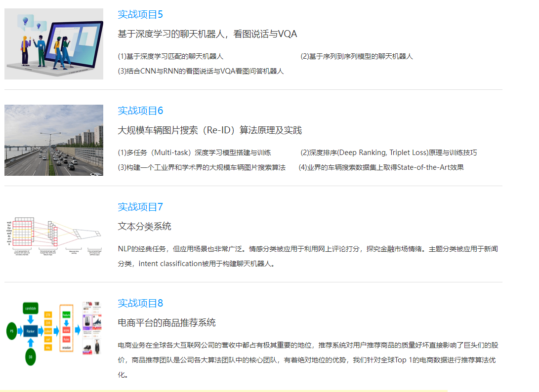Image resolution: width=539 pixels, height=392 pixels.
Task: Open the highway traffic photo thumbnail
Action: (54, 140)
